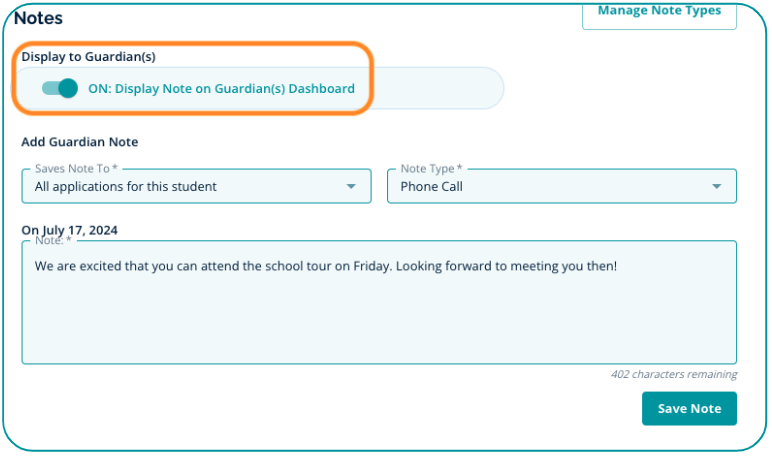
Task: Click the '402 characters remaining' counter
Action: 674,375
